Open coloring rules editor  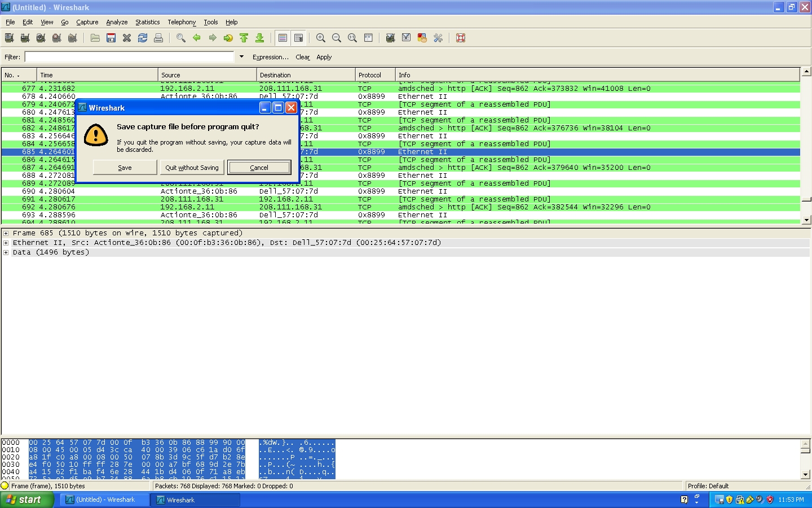point(422,38)
